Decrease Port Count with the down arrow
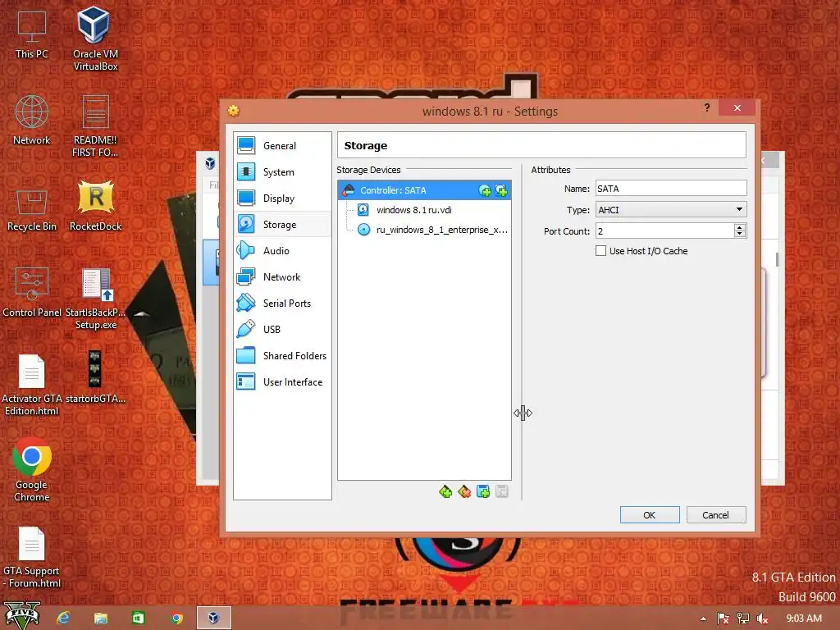Screen dimensions: 840x630 pos(740,234)
